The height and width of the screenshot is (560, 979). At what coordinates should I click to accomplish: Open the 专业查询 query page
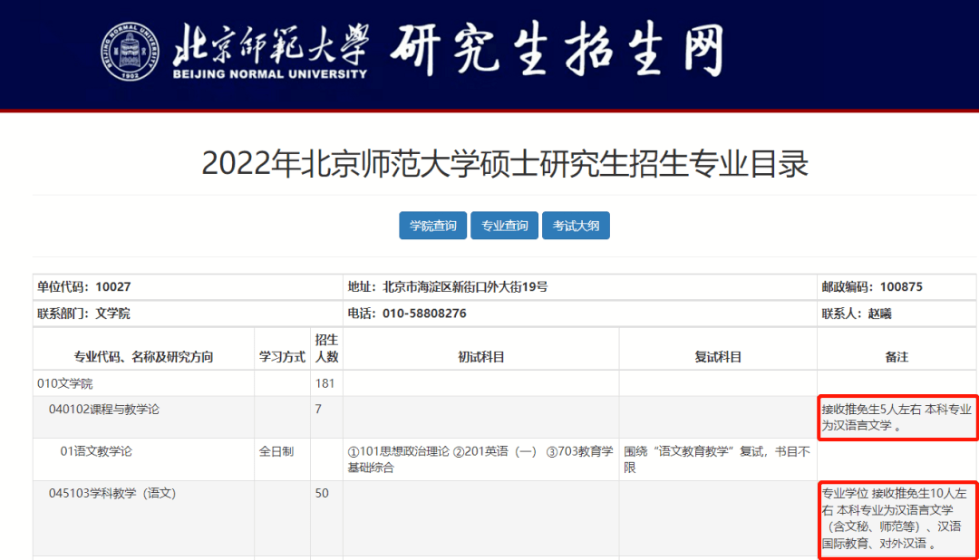pos(504,225)
